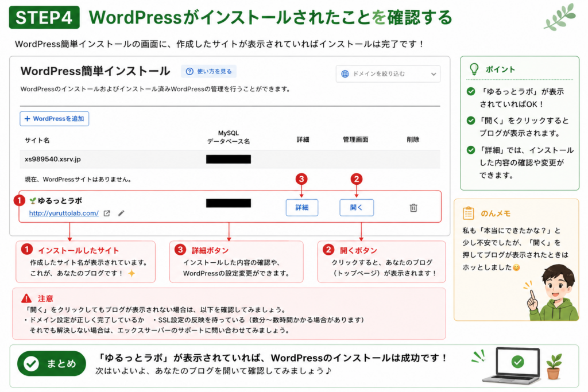Image resolution: width=588 pixels, height=392 pixels.
Task: Click the question mark icon in 使い方を見る
Action: (189, 71)
